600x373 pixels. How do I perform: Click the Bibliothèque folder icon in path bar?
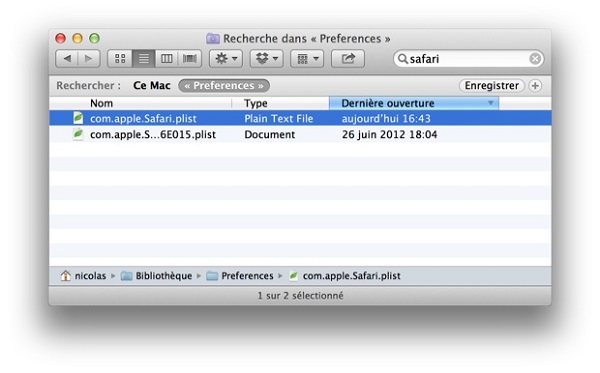click(127, 276)
